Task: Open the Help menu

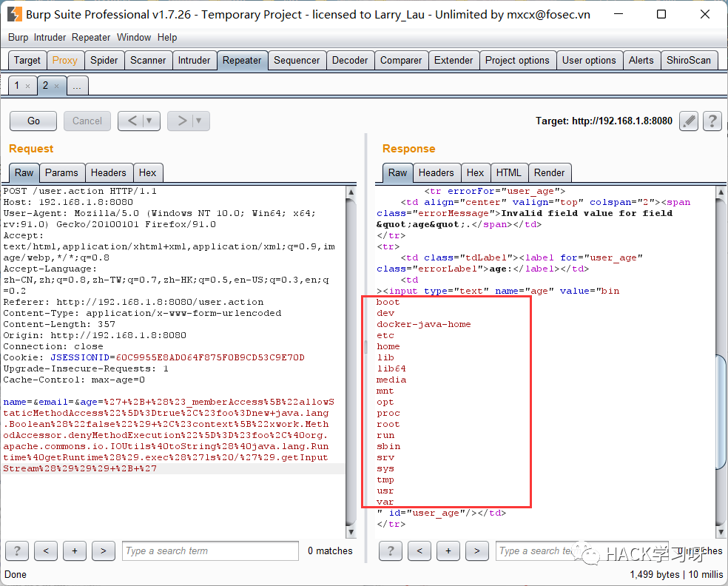Action: pos(167,37)
